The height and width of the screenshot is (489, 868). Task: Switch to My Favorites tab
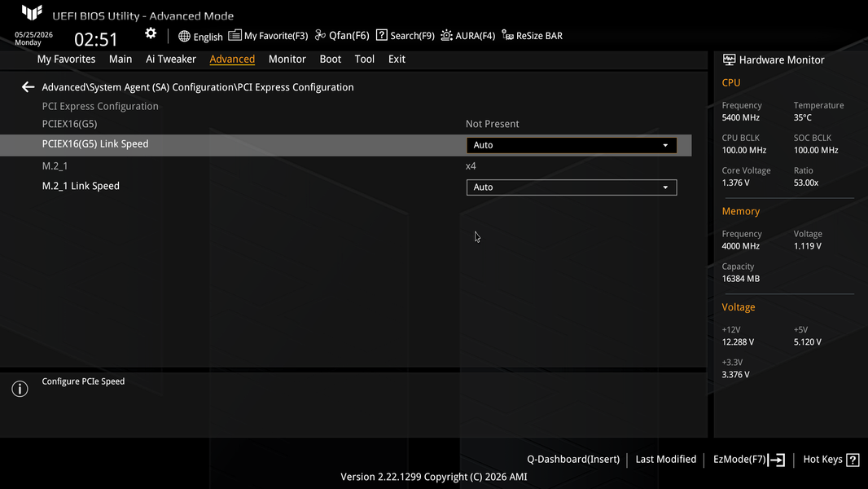click(x=67, y=59)
